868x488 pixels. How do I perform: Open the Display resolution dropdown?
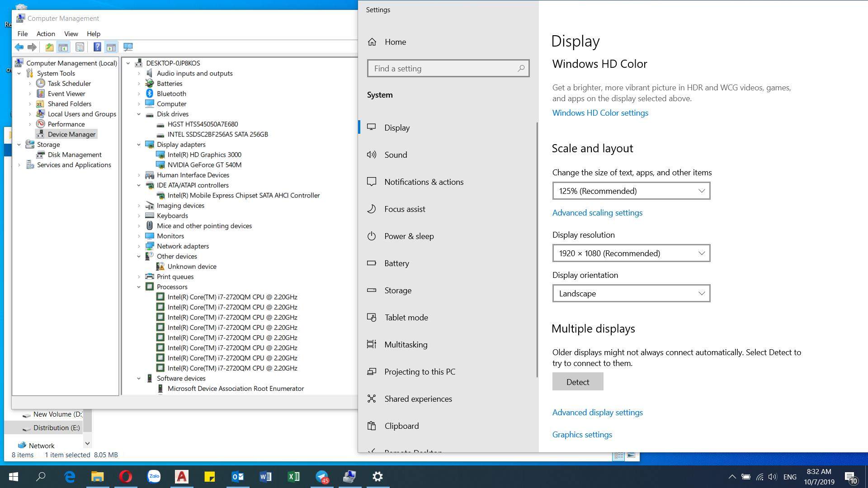[x=631, y=253]
